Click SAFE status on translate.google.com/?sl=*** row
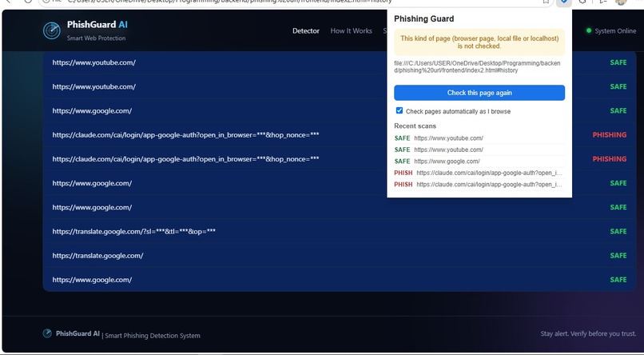The height and width of the screenshot is (355, 644). [x=618, y=232]
